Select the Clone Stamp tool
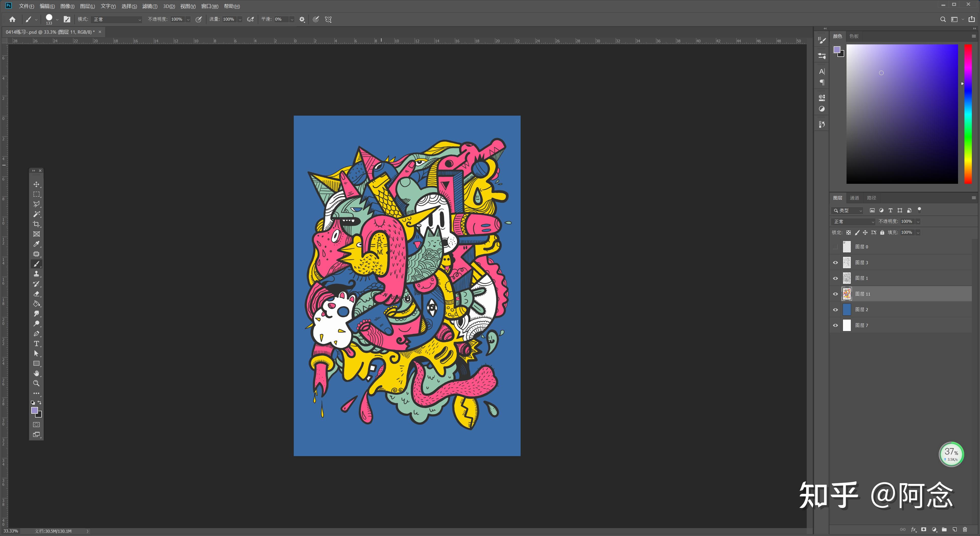The image size is (980, 536). pos(36,274)
